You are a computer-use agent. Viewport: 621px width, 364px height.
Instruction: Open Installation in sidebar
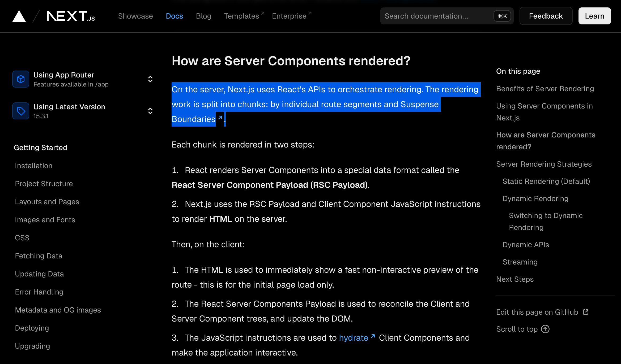click(33, 166)
